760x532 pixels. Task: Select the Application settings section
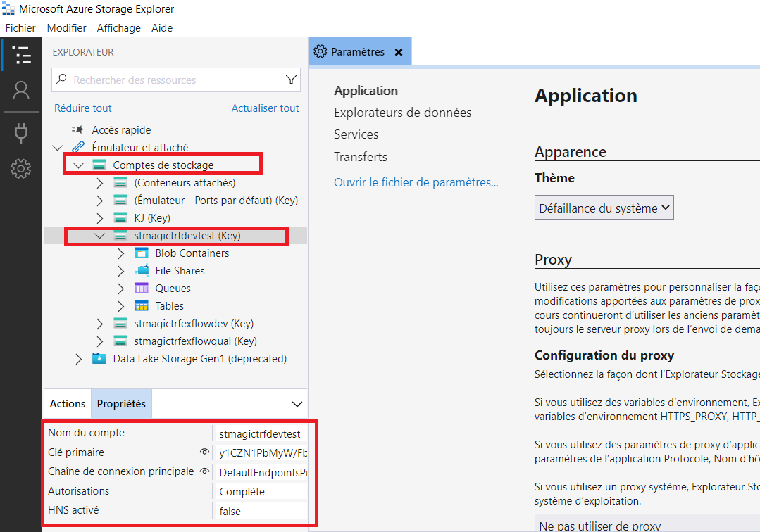coord(366,91)
